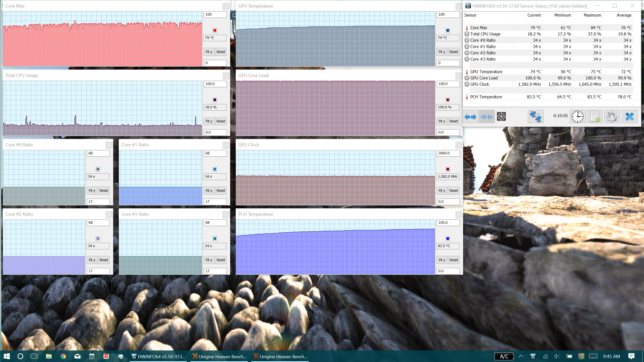Open Task View on the taskbar

point(34,356)
